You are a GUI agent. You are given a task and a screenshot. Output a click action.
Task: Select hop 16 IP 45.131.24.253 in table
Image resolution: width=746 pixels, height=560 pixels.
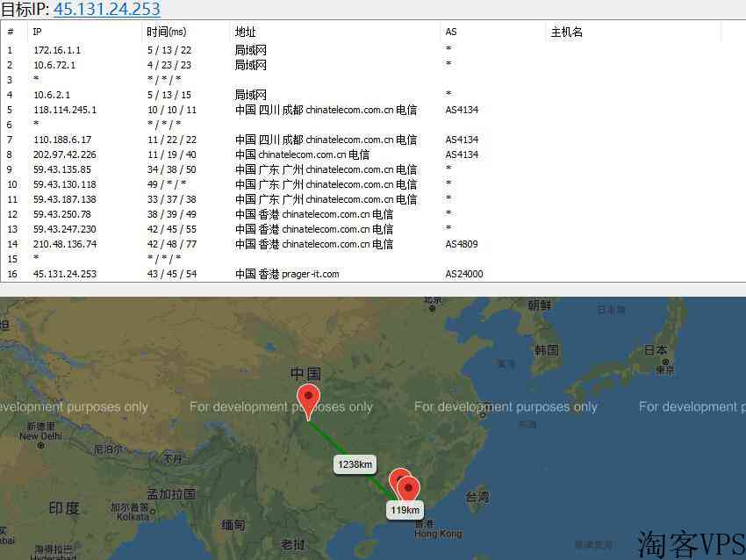pos(65,274)
